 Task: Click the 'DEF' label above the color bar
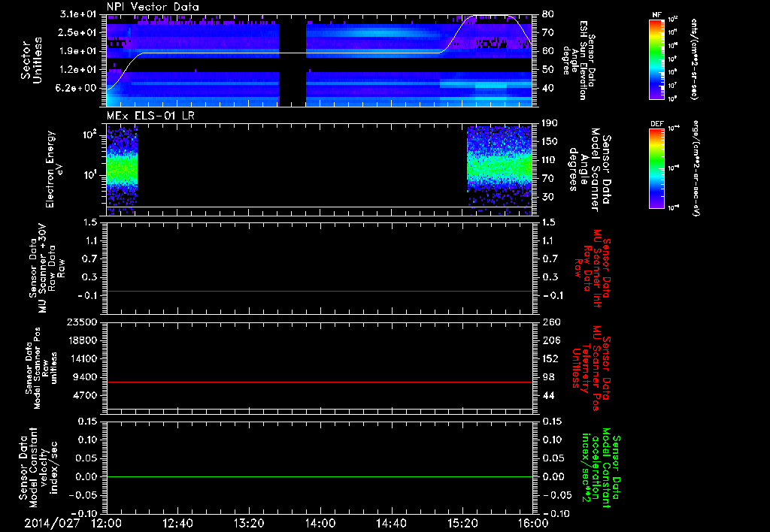coord(657,124)
